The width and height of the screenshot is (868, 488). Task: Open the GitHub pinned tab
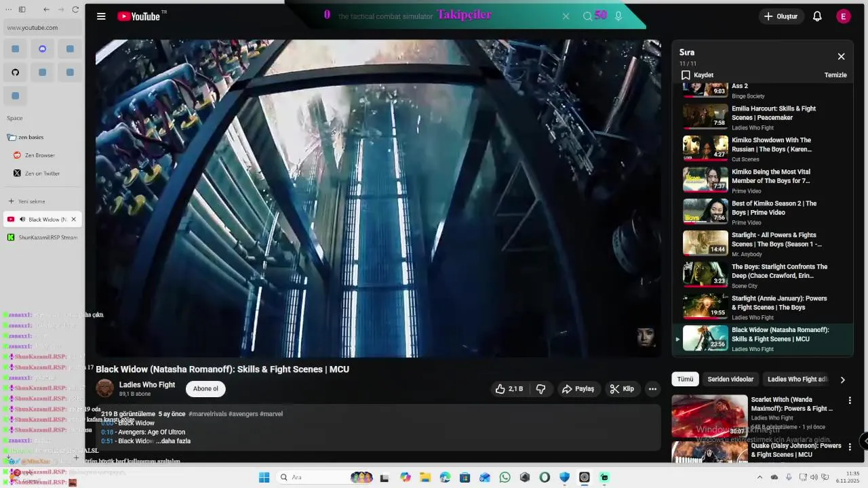[x=15, y=73]
